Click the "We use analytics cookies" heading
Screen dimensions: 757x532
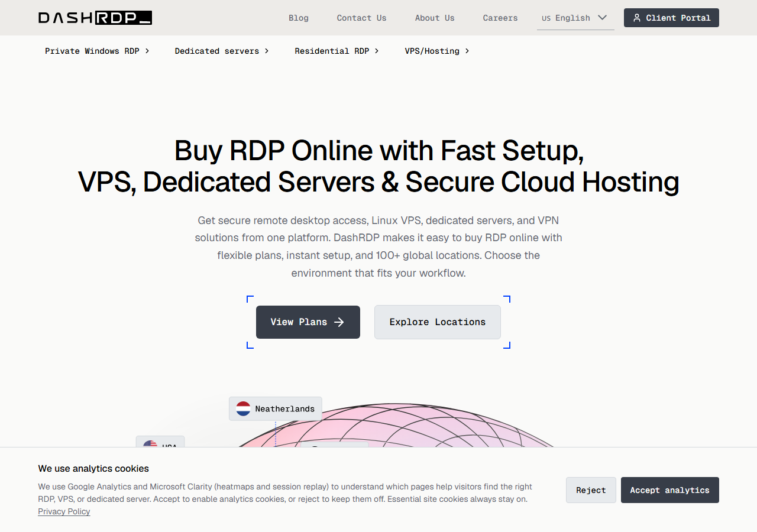pos(93,469)
